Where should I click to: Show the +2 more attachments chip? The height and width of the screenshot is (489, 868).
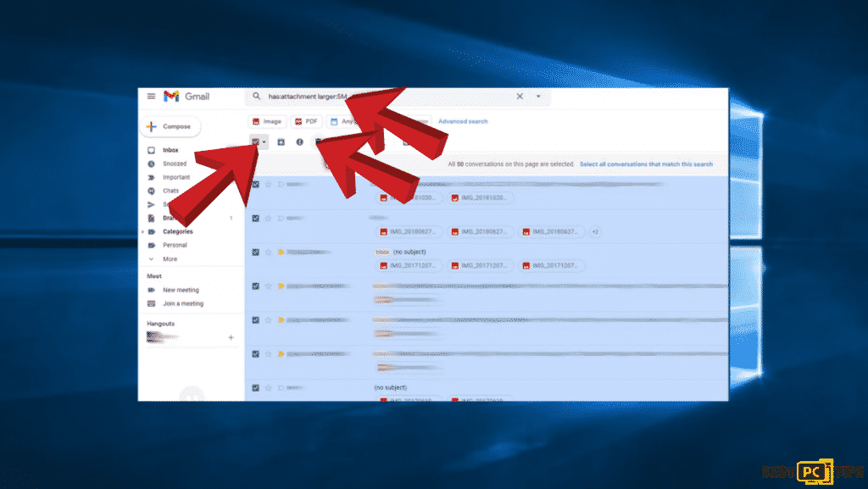pos(595,231)
